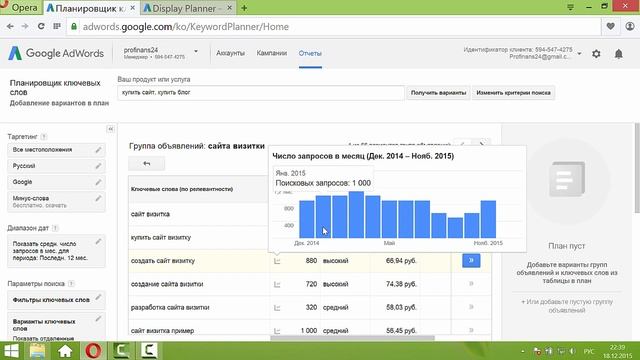Click the horizontal scrollbar under the table
The width and height of the screenshot is (640, 360).
352,338
